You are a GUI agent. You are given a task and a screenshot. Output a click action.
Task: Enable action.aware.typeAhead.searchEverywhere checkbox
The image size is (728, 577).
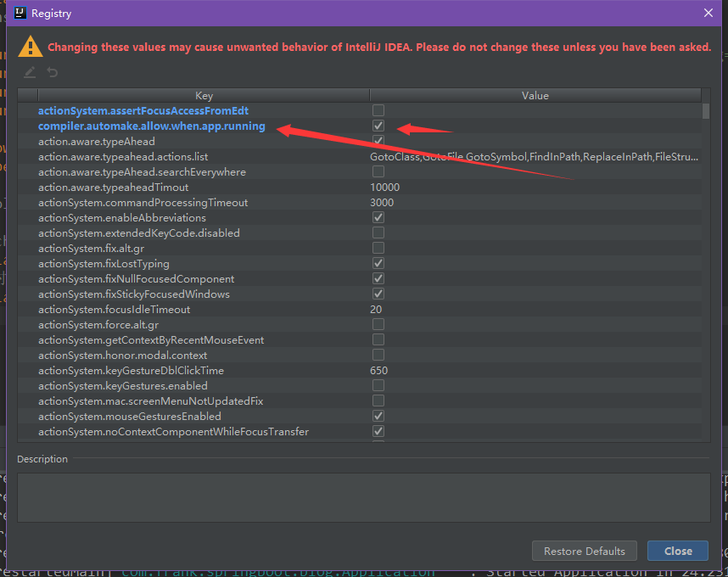[x=378, y=171]
